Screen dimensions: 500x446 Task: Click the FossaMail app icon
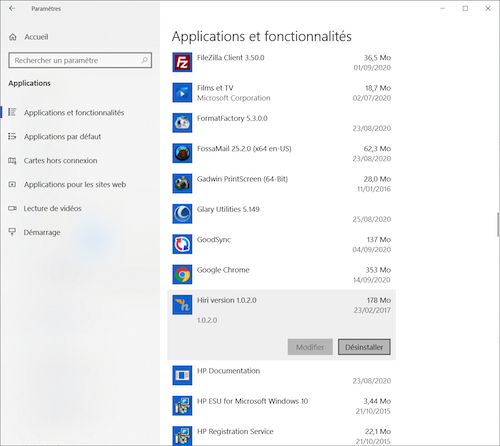182,153
